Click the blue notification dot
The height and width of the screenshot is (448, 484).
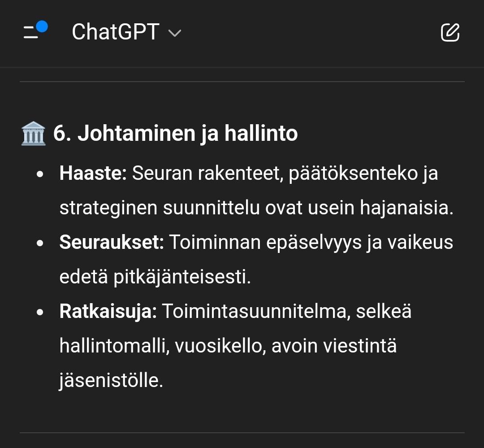click(42, 26)
